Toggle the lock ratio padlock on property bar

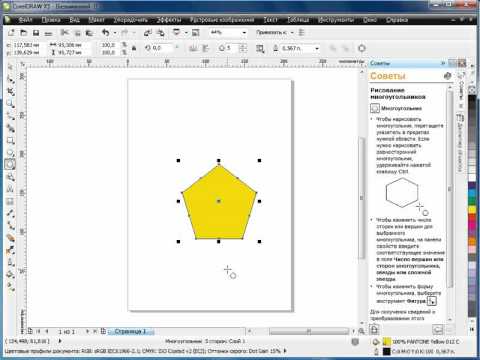point(134,48)
